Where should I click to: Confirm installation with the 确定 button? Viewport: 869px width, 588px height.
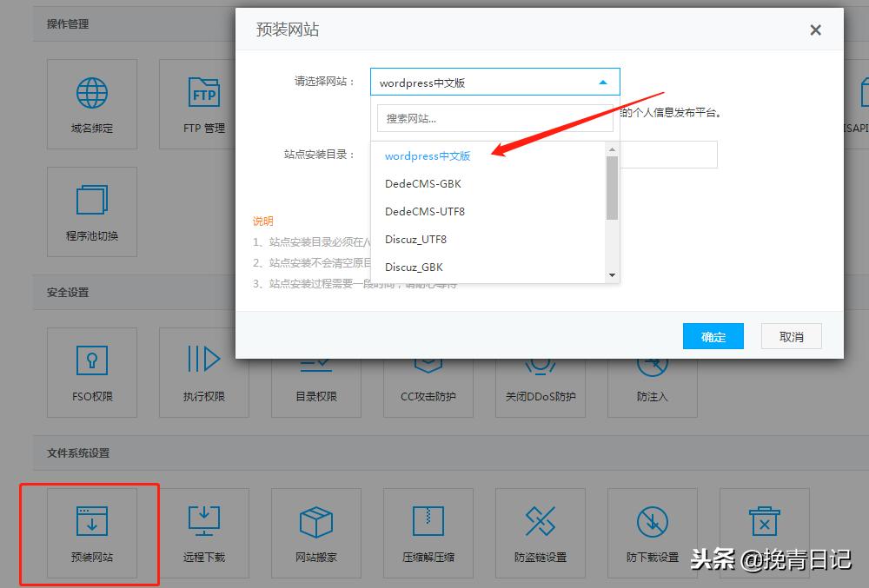click(x=713, y=335)
